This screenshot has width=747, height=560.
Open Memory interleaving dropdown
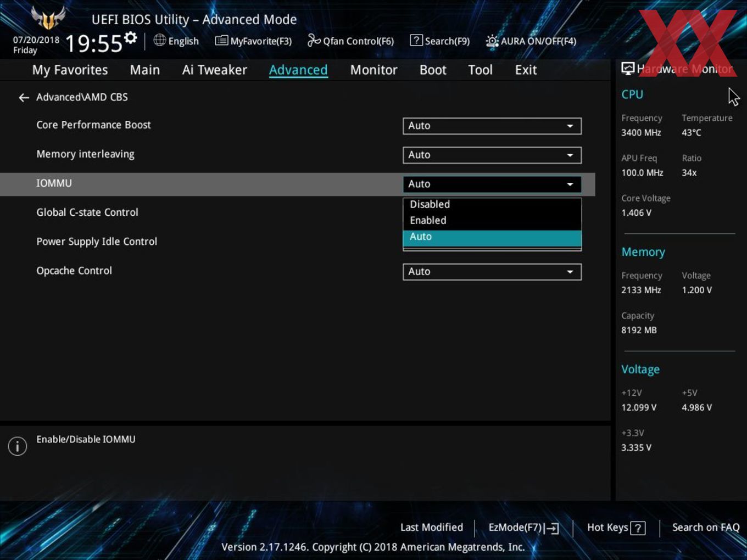click(492, 155)
